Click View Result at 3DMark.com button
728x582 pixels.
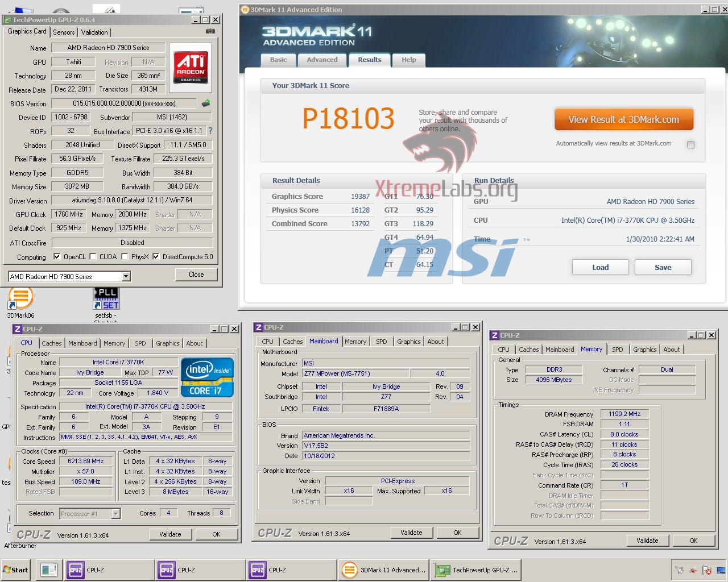coord(623,119)
